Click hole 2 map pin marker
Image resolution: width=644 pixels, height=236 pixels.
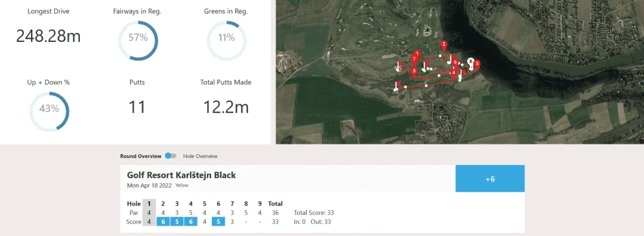click(x=443, y=44)
